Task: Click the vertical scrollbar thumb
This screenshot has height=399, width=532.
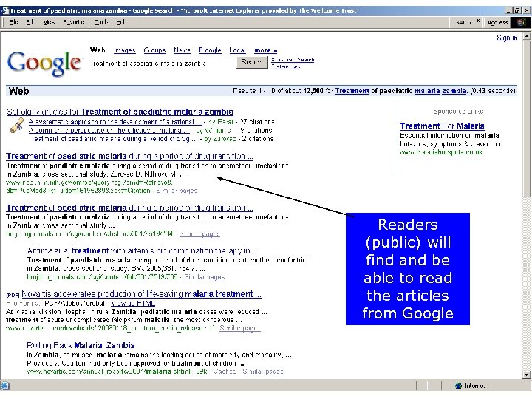Action: tap(527, 119)
